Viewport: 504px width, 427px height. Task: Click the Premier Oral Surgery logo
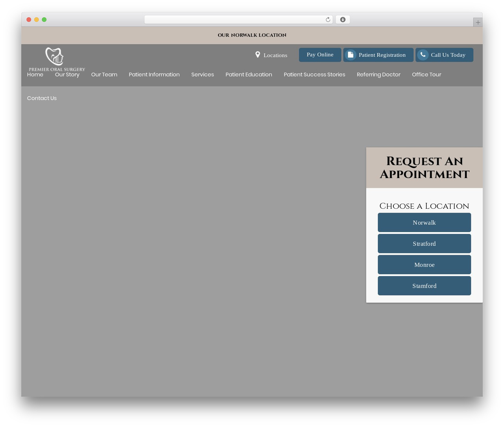click(57, 59)
